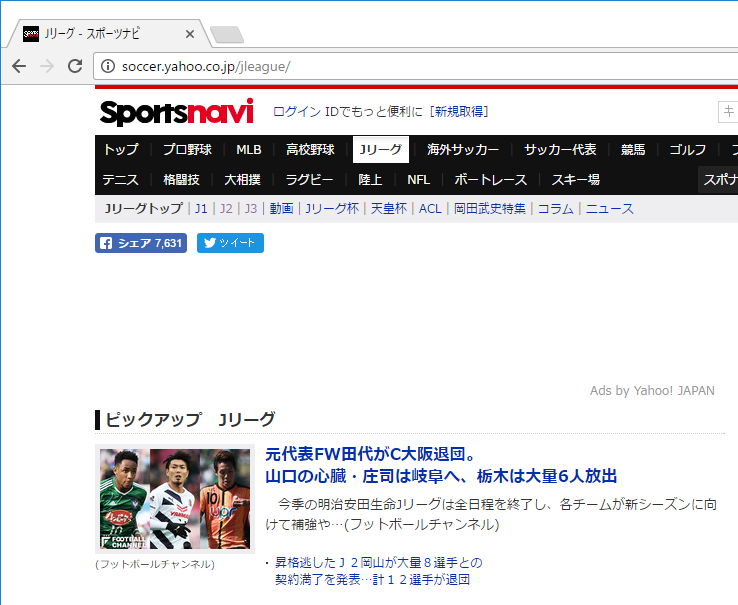738x605 pixels.
Task: Select the 海外サッカー navigation item
Action: [x=463, y=150]
